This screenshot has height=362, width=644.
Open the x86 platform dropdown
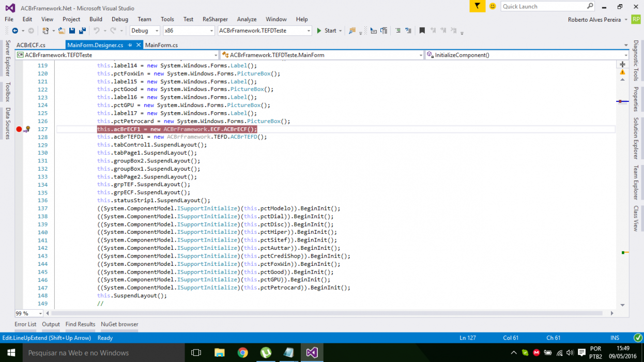189,31
